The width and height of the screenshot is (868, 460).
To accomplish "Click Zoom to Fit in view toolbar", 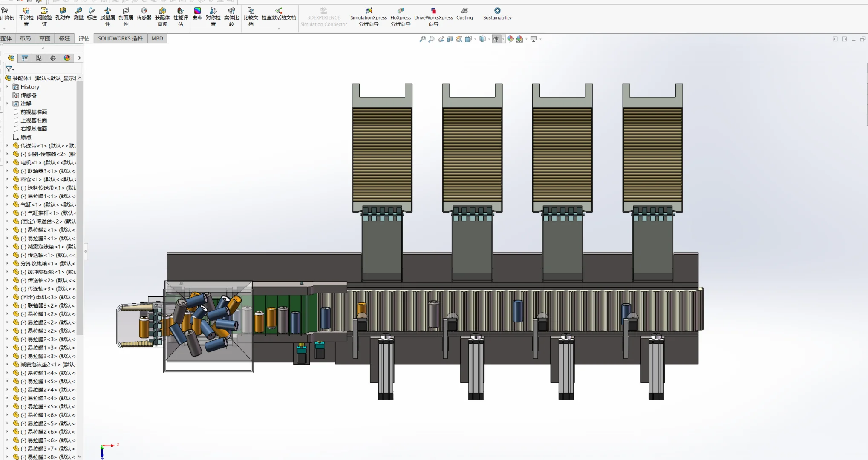I will click(x=422, y=39).
